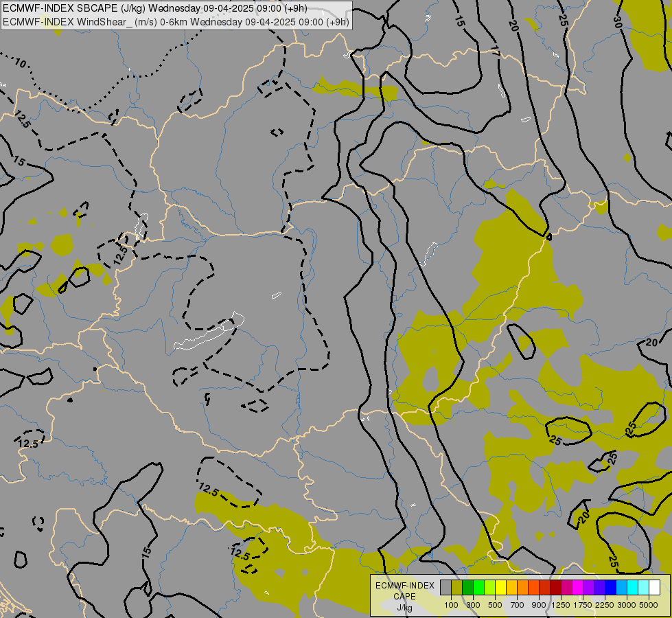Click the 'ECMWF-INDEX WindShear_ (m/s) 0-6km' header line

pyautogui.click(x=176, y=22)
